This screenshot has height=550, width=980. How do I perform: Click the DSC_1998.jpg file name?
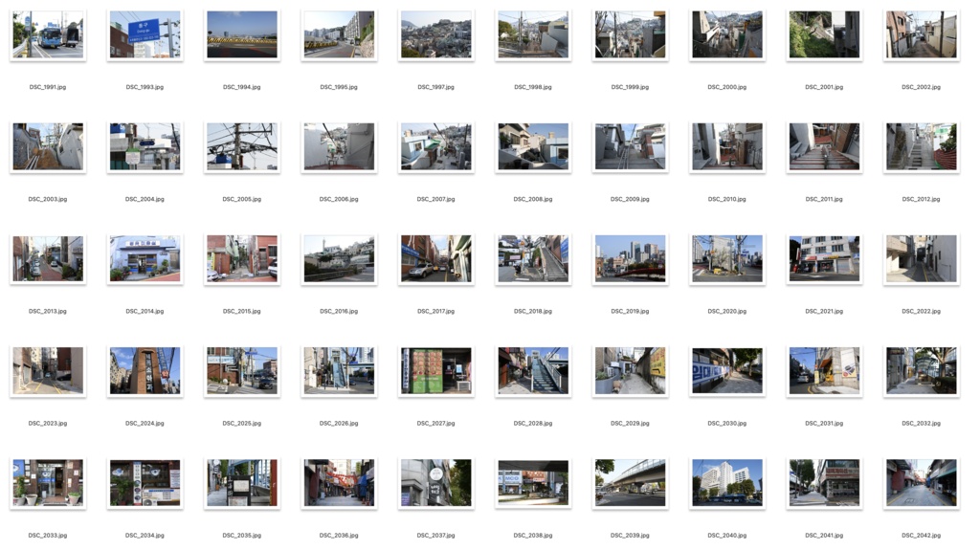[x=533, y=87]
